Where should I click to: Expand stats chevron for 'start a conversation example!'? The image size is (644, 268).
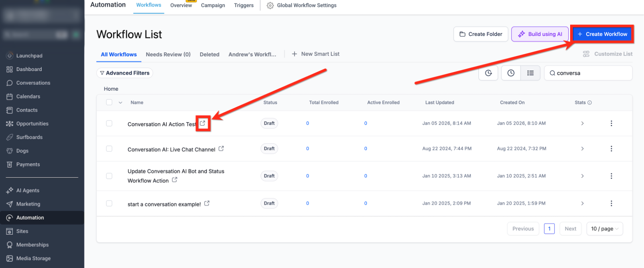pos(583,203)
